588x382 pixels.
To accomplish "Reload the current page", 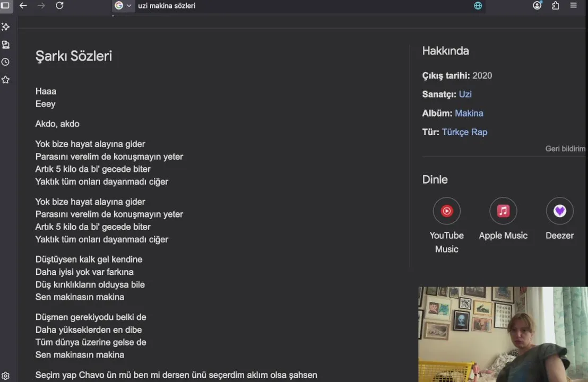I will 59,6.
